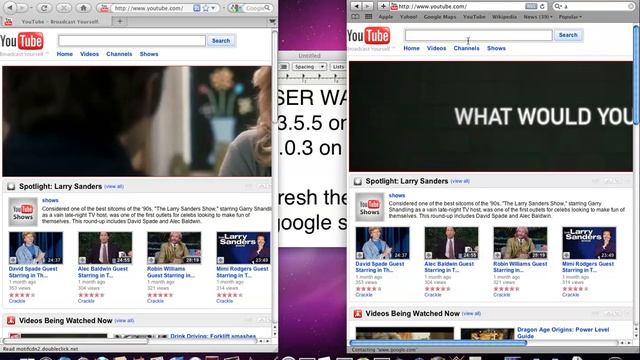Click YouTube Shows icon in Firefox window

click(23, 212)
